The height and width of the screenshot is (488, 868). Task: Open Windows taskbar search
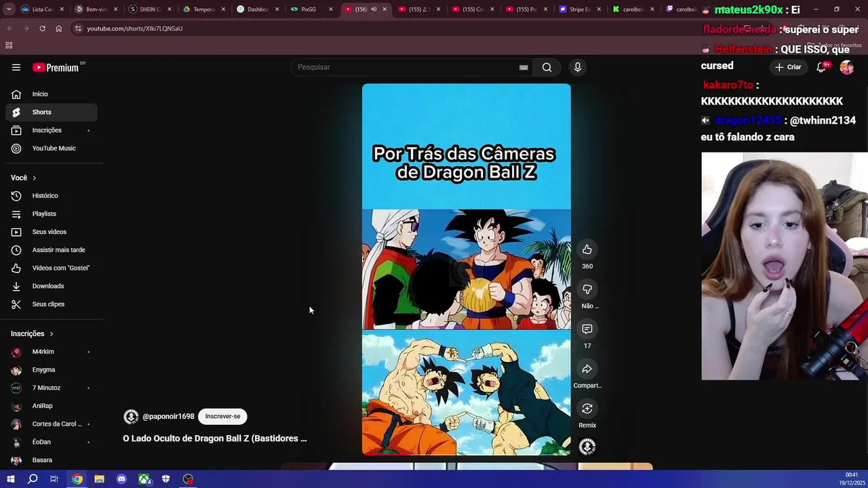pos(33,479)
